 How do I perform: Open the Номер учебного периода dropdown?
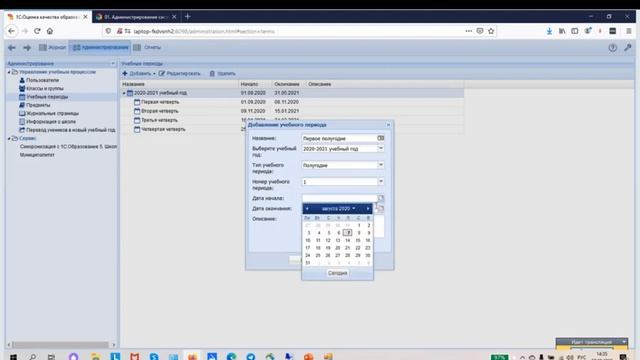[380, 181]
